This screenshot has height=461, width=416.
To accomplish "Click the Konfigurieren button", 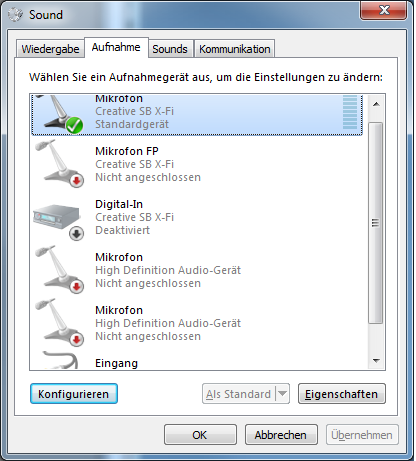I will pos(74,394).
